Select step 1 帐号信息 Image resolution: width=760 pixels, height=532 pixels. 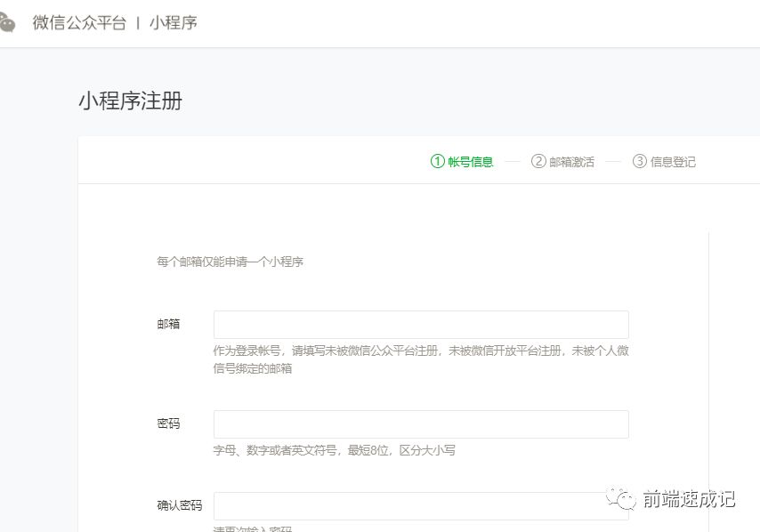click(x=462, y=161)
